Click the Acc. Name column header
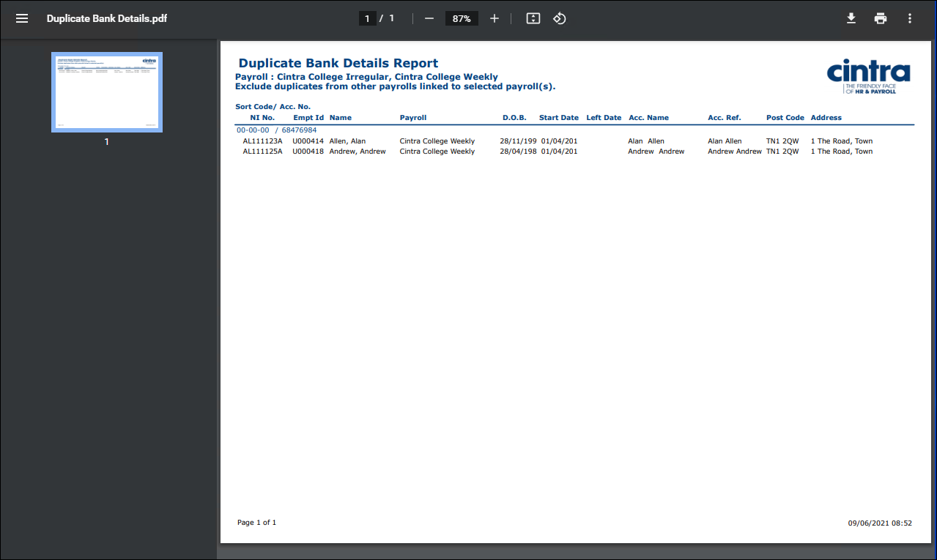937x560 pixels. 649,118
